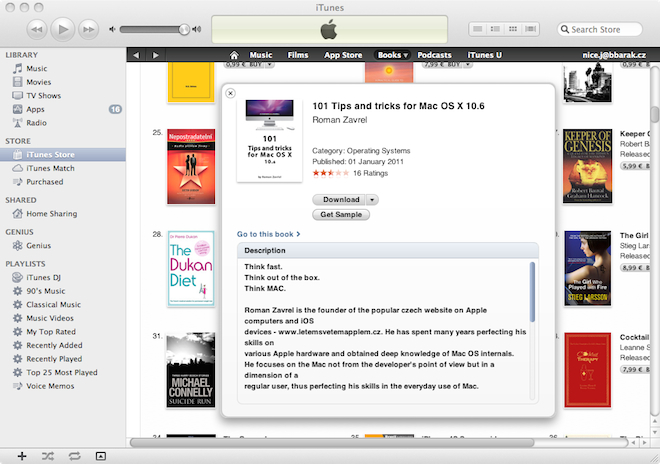Adjust the volume slider knob
The width and height of the screenshot is (660, 464).
tap(184, 29)
